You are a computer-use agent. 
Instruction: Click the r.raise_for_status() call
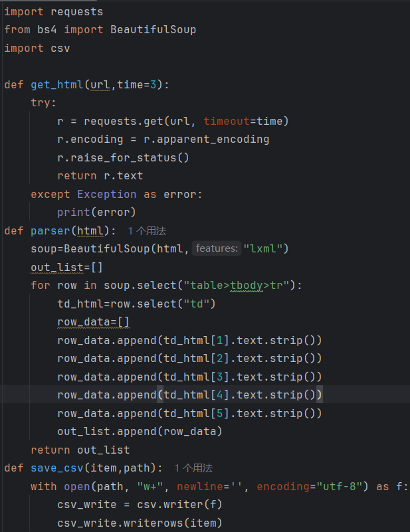123,158
